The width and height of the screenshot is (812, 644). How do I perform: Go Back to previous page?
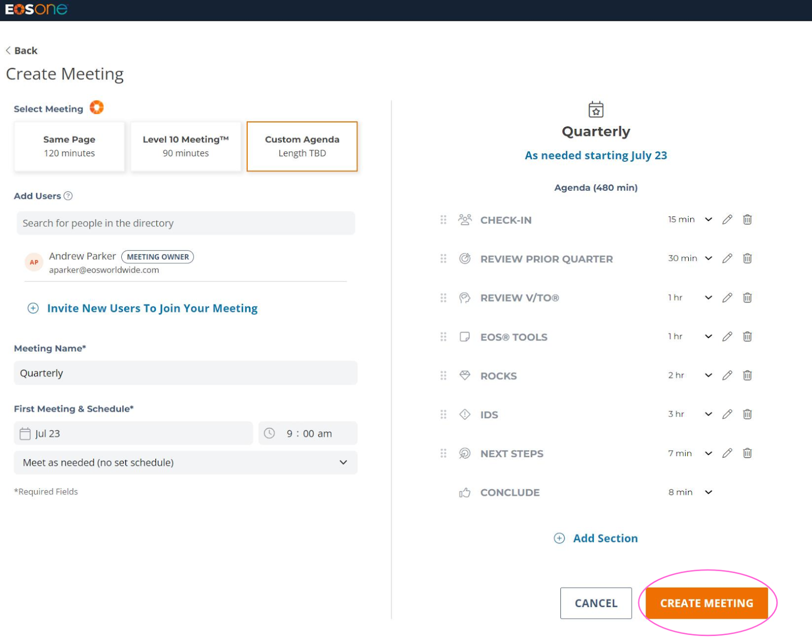click(x=21, y=51)
